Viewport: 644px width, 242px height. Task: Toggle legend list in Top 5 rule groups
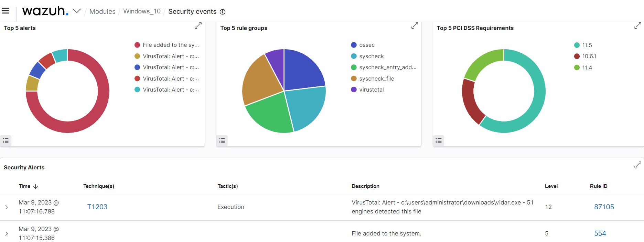coord(222,140)
